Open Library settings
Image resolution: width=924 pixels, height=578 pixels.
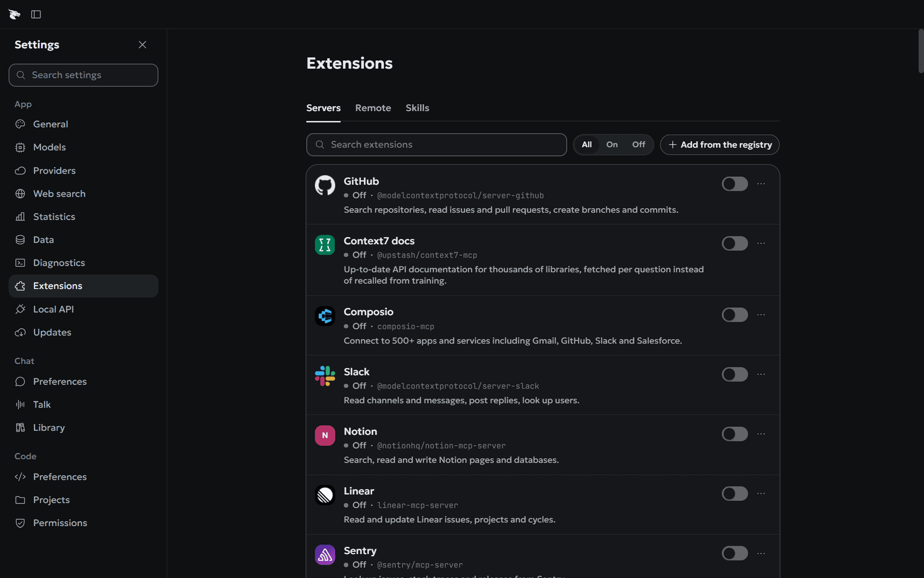click(83, 428)
